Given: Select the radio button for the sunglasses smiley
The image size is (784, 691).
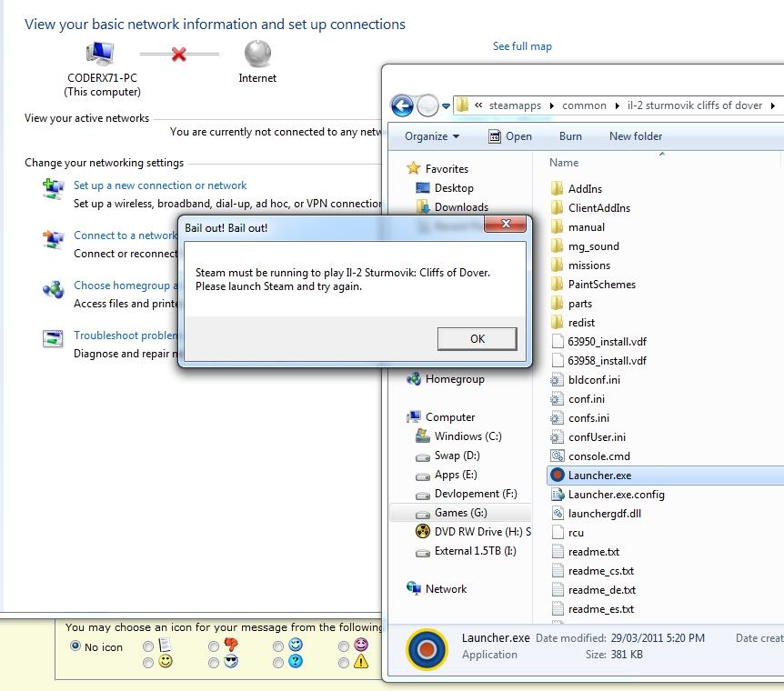Looking at the screenshot, I should point(214,663).
